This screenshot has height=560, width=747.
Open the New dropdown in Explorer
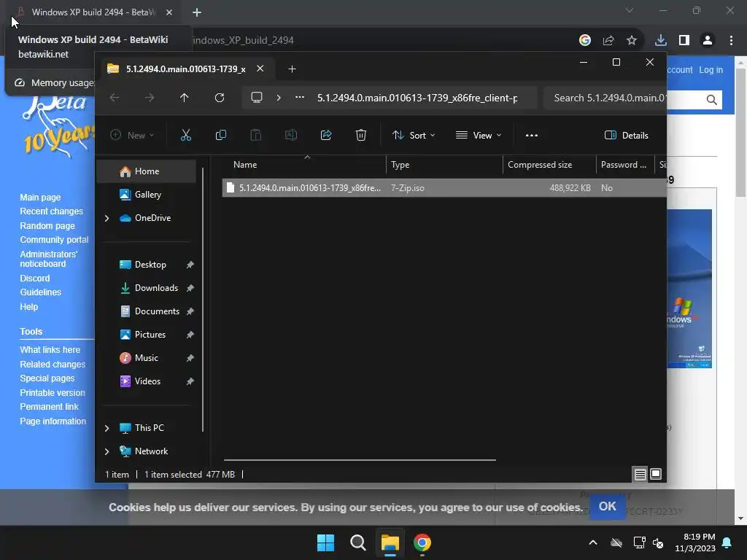pyautogui.click(x=132, y=135)
